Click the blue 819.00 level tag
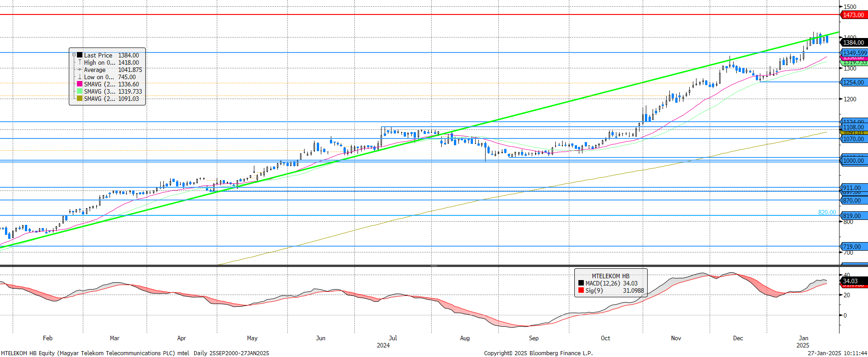868x357 pixels. [854, 216]
